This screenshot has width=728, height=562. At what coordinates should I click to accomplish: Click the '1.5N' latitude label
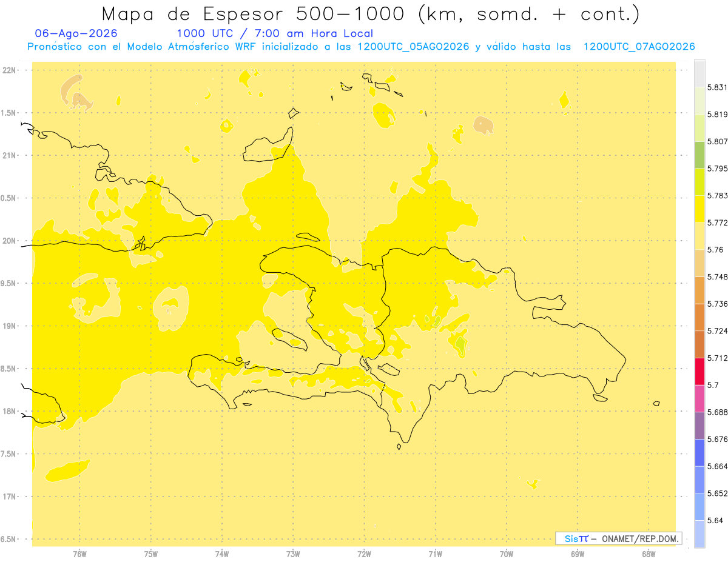[x=9, y=113]
